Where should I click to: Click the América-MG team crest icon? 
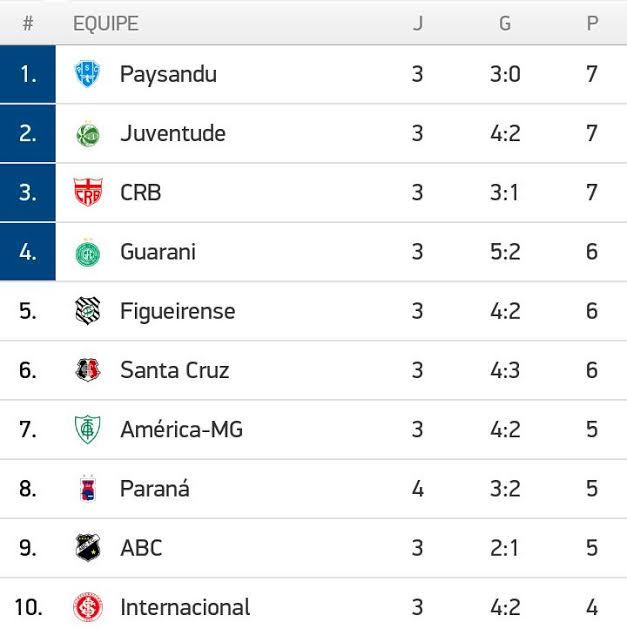(x=88, y=430)
